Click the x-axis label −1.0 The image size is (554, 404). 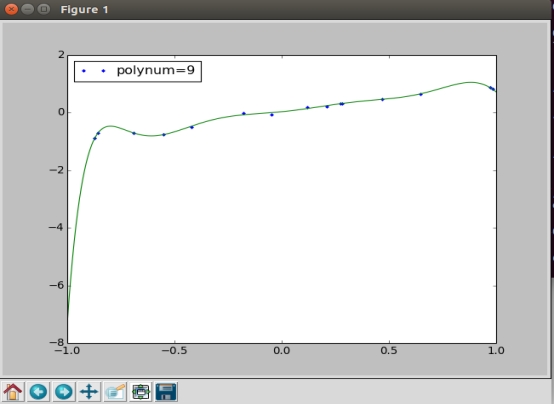coord(67,351)
